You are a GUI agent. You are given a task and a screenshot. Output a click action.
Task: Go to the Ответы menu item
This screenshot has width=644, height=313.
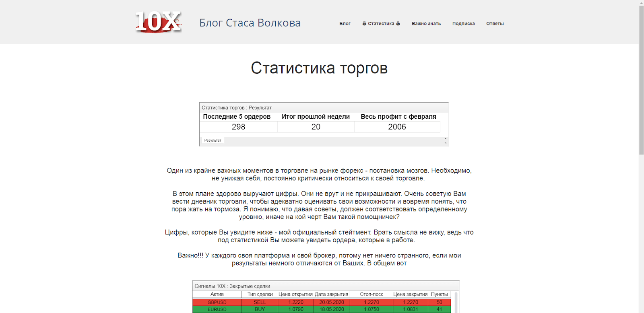495,24
